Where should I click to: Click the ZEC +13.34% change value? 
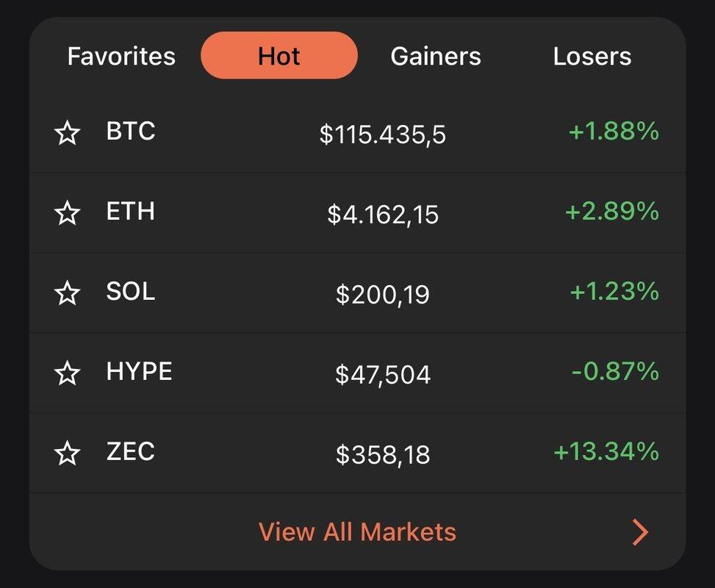[606, 451]
